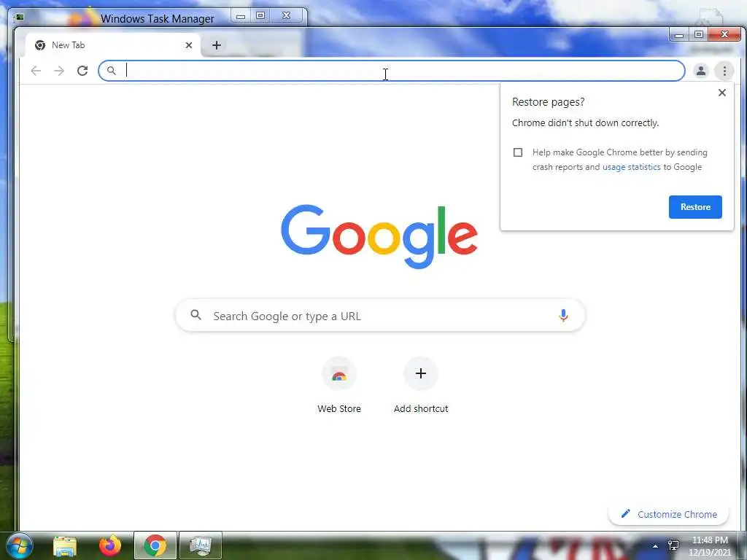Maximize the Windows Task Manager window

coord(260,16)
